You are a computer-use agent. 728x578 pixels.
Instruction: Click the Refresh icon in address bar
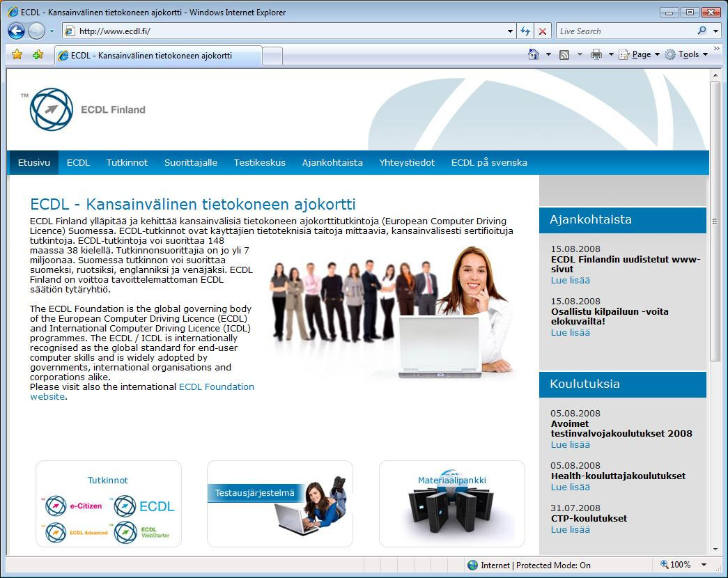[x=525, y=31]
